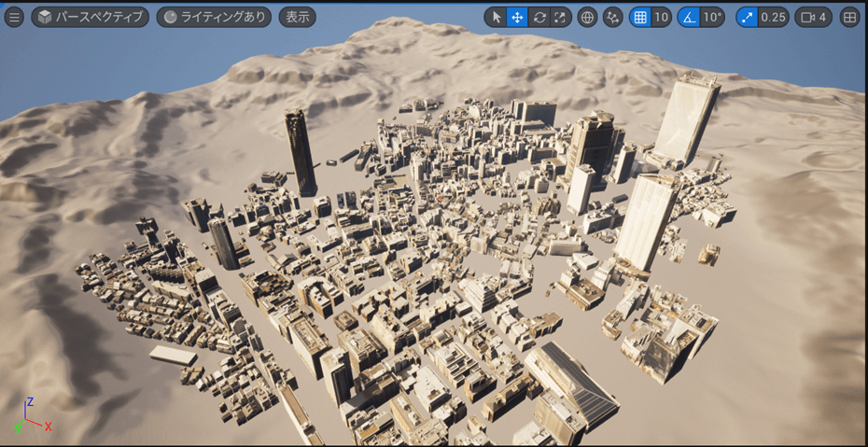Choose the Select objects arrow tool
Screen dimensions: 868x447
pos(496,17)
